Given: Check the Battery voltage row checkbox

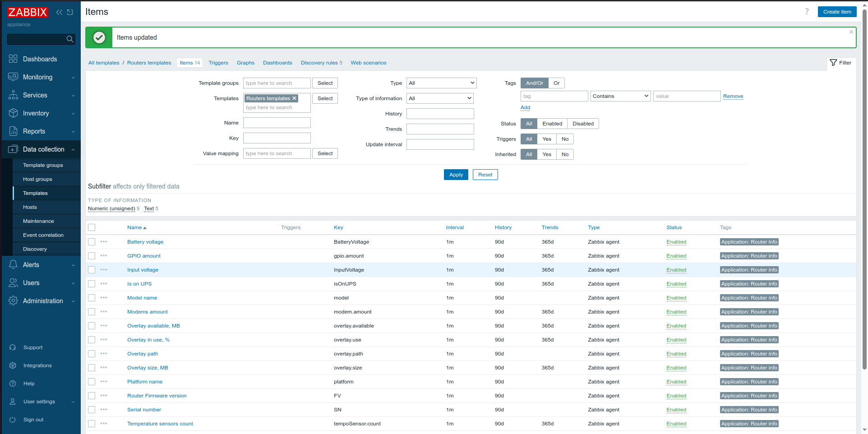Looking at the screenshot, I should coord(92,242).
